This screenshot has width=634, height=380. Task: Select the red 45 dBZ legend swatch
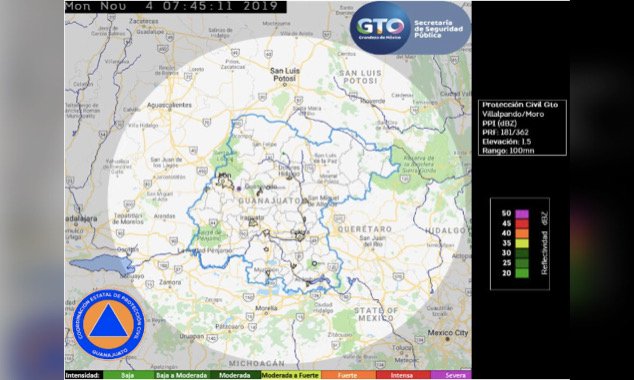pyautogui.click(x=522, y=224)
